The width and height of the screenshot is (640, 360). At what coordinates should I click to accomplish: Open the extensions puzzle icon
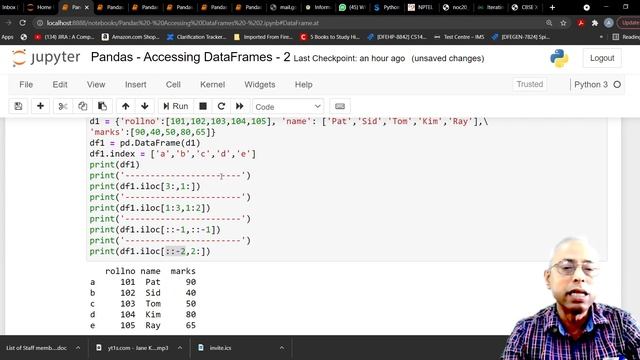click(595, 23)
